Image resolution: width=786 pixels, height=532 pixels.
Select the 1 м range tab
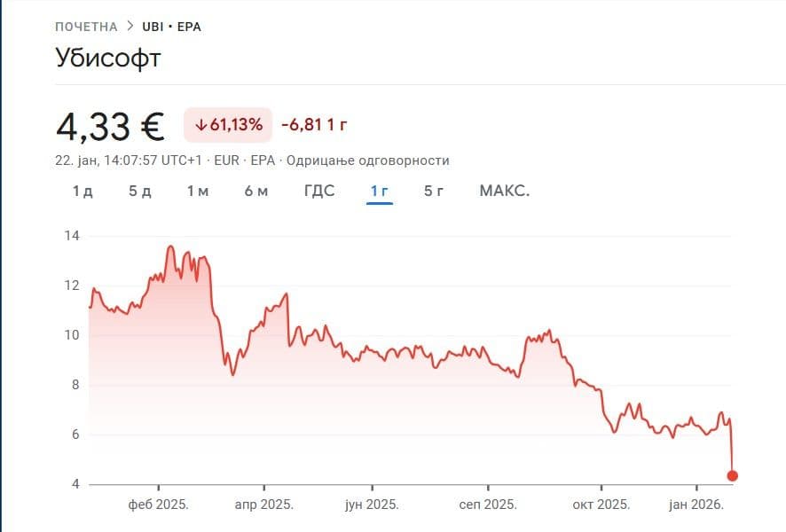click(198, 191)
